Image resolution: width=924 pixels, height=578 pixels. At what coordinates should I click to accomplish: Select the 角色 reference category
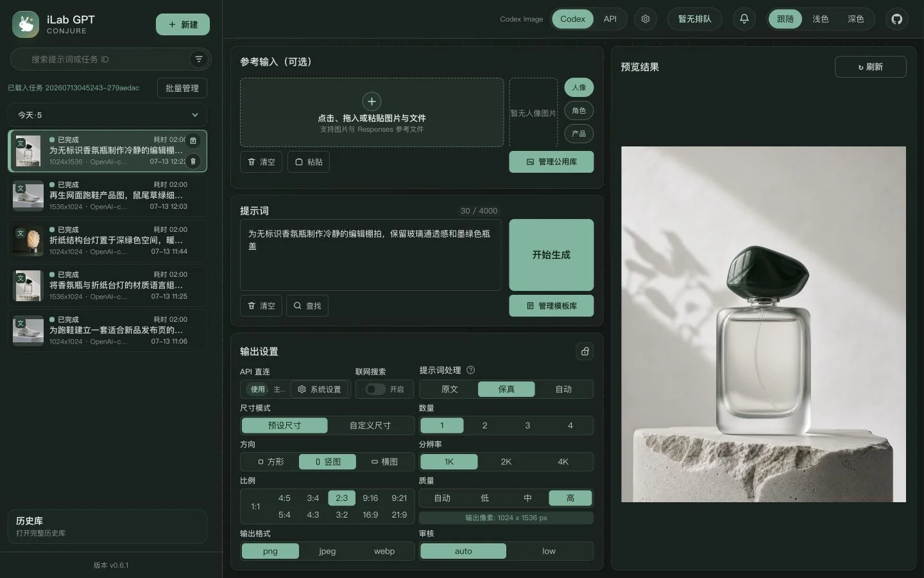pos(579,110)
